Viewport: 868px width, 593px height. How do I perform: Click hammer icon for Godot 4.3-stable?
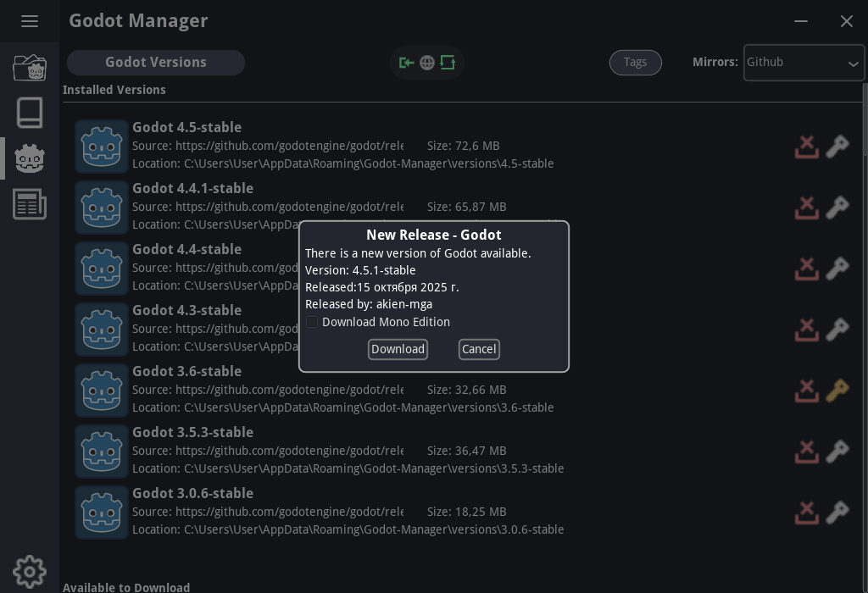[837, 330]
